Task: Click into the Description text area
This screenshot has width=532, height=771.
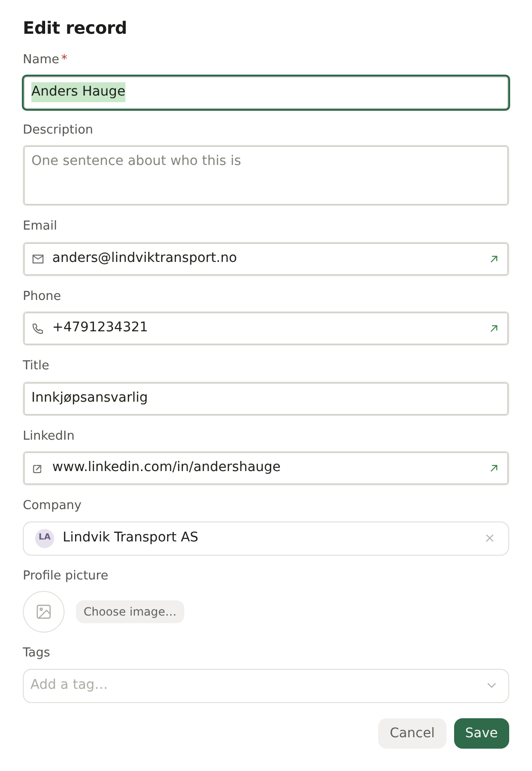Action: [266, 175]
